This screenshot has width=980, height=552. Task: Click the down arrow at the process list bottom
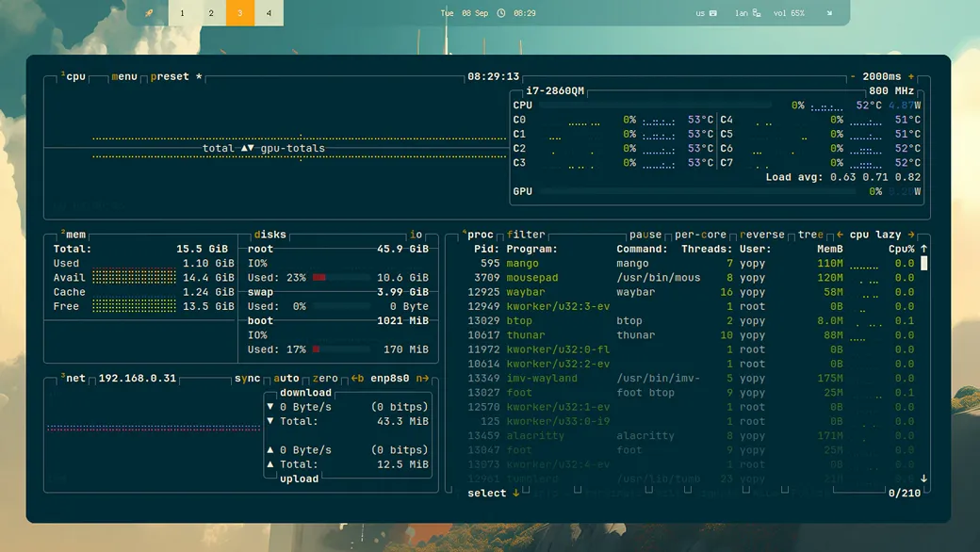[923, 479]
